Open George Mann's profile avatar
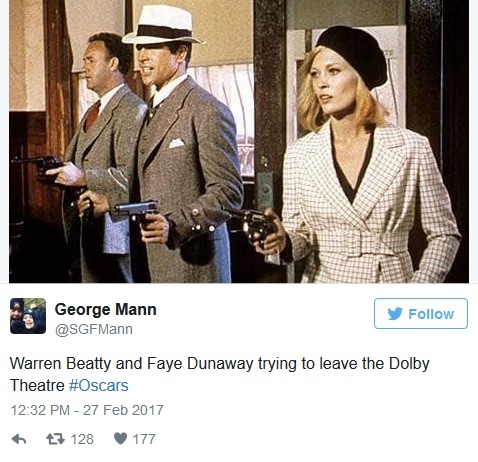The image size is (478, 462). tap(28, 316)
